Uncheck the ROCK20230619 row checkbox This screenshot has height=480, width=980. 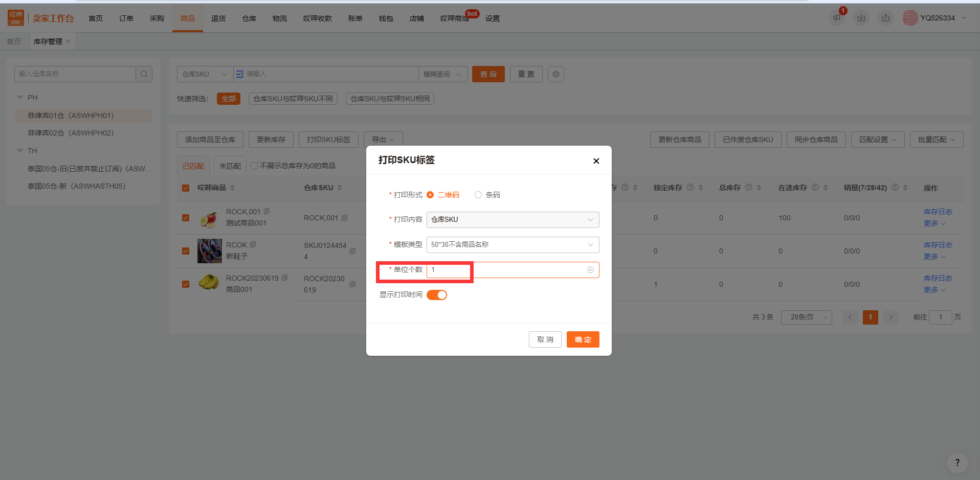(186, 284)
